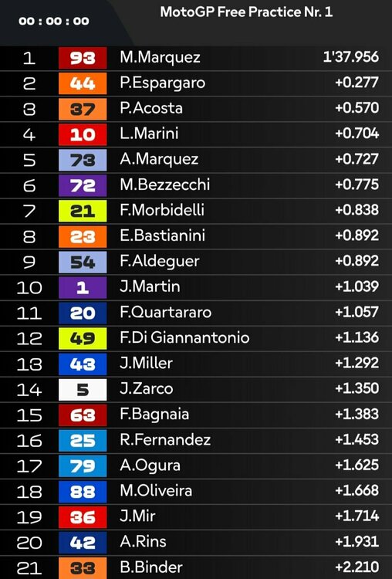
Task: Click the purple number 1 color badge
Action: (x=83, y=288)
